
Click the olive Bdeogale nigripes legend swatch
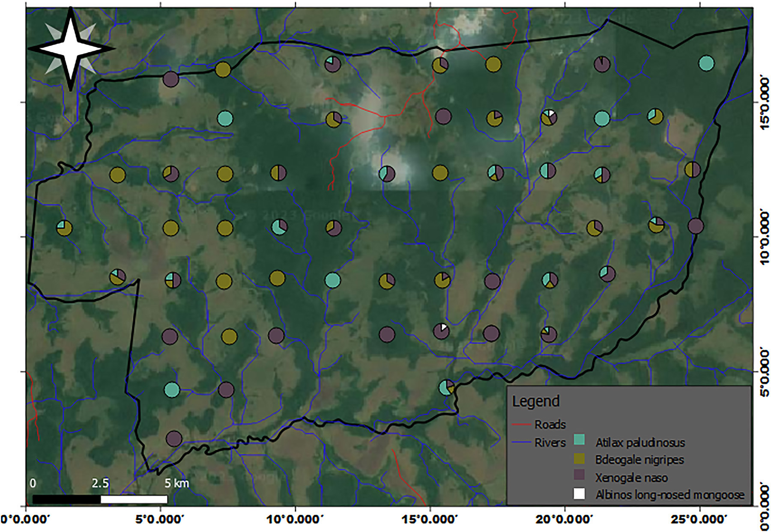coord(579,458)
